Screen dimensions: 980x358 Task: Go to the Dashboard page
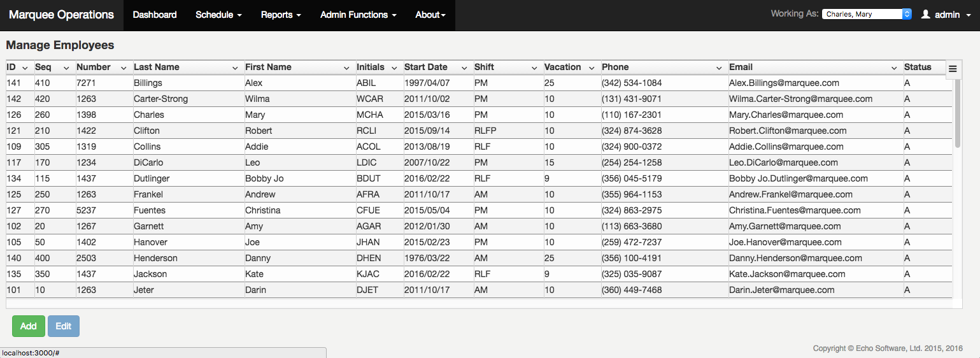[155, 15]
